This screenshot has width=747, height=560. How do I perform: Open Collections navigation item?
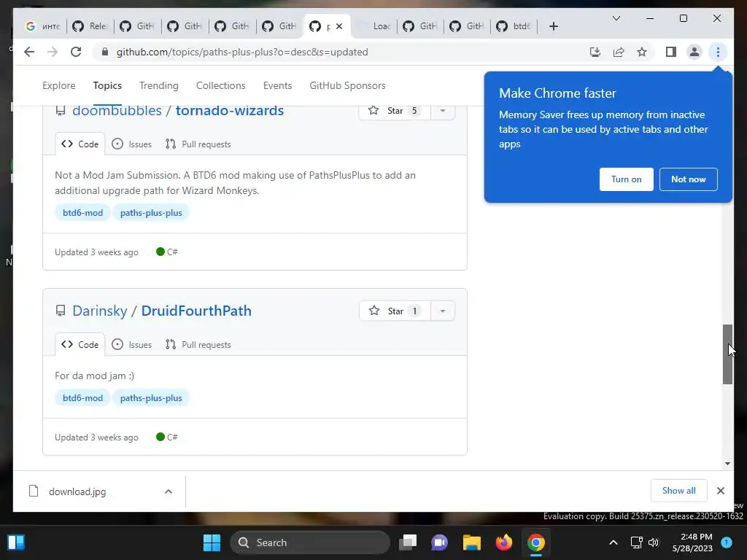[220, 86]
